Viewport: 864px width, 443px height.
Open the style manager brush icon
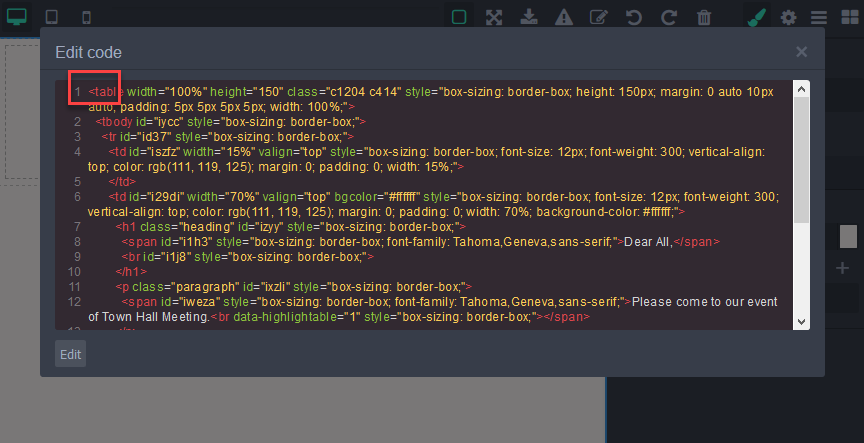757,17
